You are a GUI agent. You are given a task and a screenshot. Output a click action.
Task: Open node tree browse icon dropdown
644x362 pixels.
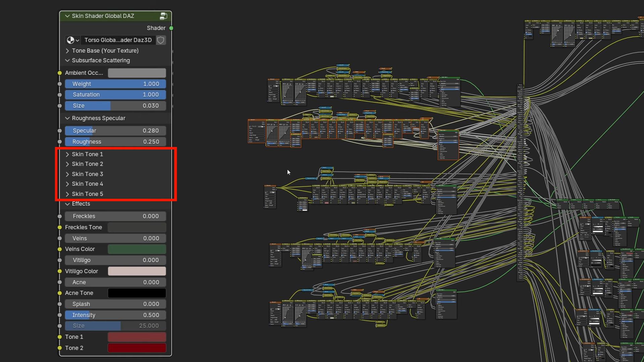73,40
